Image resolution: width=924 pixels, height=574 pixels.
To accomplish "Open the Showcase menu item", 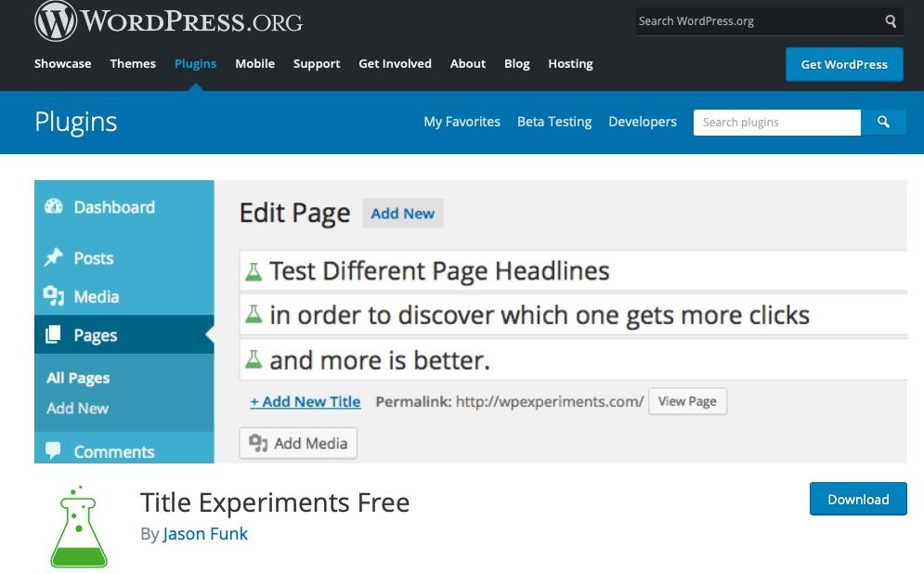I will coord(62,64).
